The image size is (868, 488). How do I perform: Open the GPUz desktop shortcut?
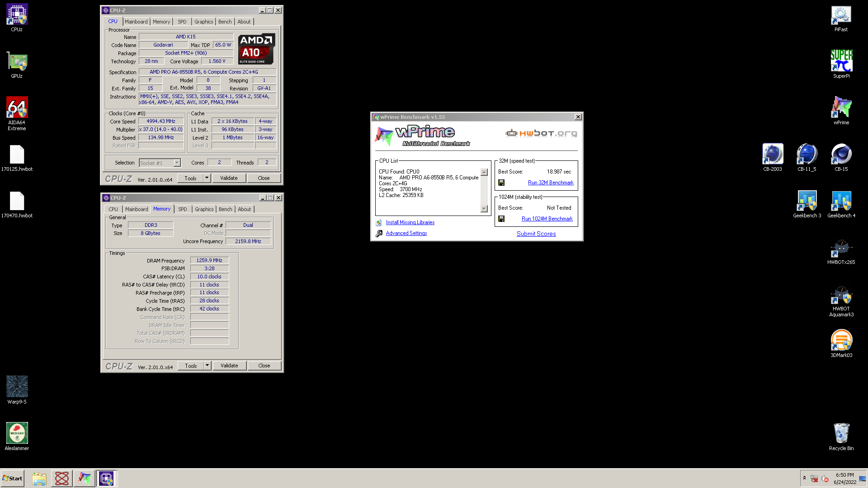(17, 65)
